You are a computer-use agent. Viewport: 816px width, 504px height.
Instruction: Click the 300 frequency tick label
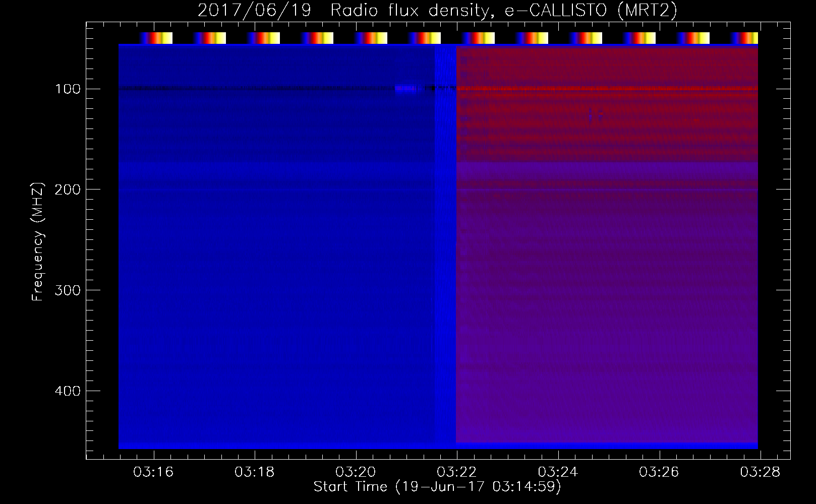point(68,290)
